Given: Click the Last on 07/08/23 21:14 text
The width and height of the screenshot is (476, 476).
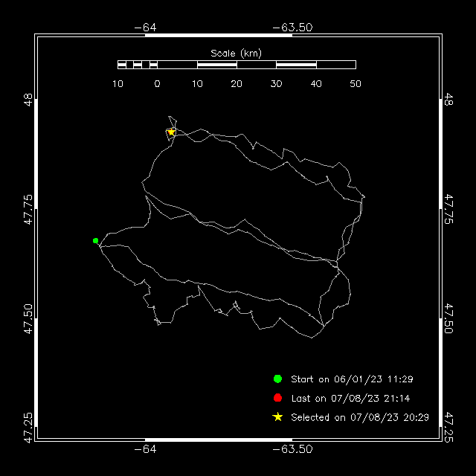Looking at the screenshot, I should pos(350,399).
